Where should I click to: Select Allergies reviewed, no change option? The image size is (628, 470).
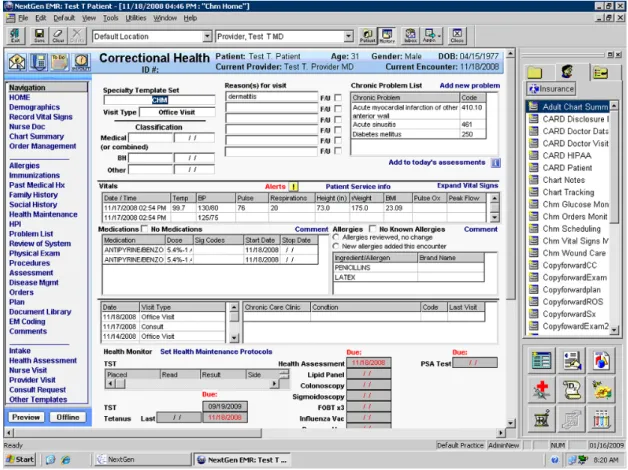click(x=336, y=237)
